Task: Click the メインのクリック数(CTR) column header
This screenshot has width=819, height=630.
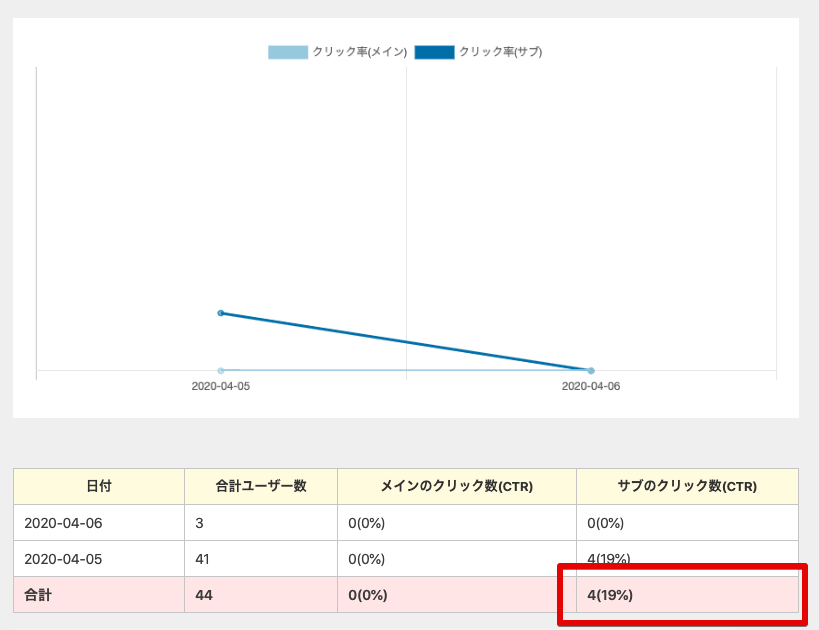Action: point(457,486)
